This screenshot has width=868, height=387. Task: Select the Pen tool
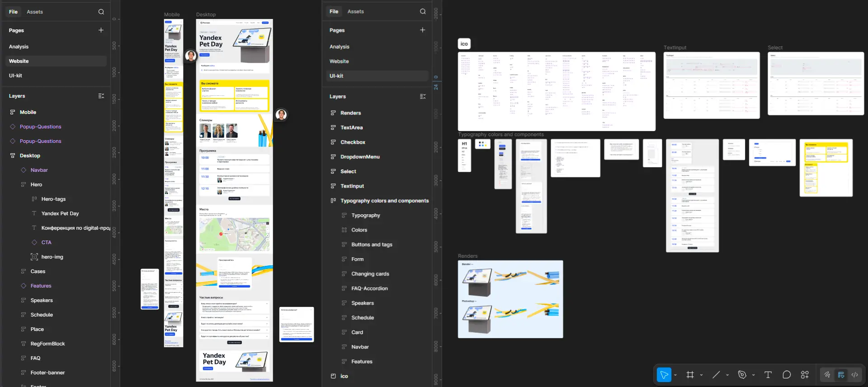coord(742,374)
